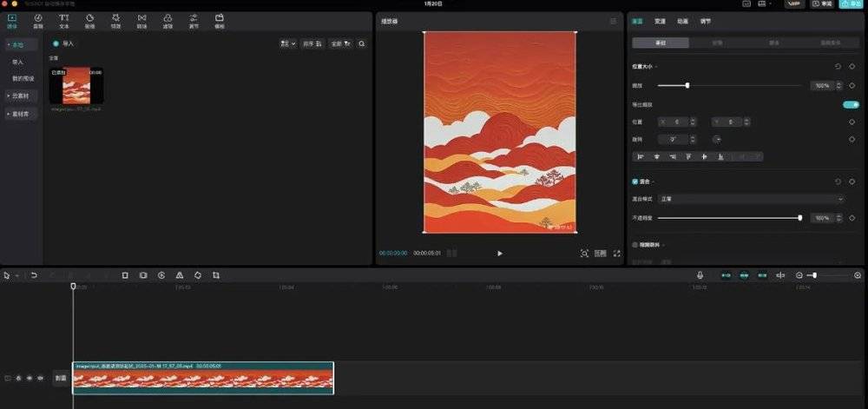Toggle the uniform scale (等比缩放) switch
The width and height of the screenshot is (868, 409).
pos(850,104)
